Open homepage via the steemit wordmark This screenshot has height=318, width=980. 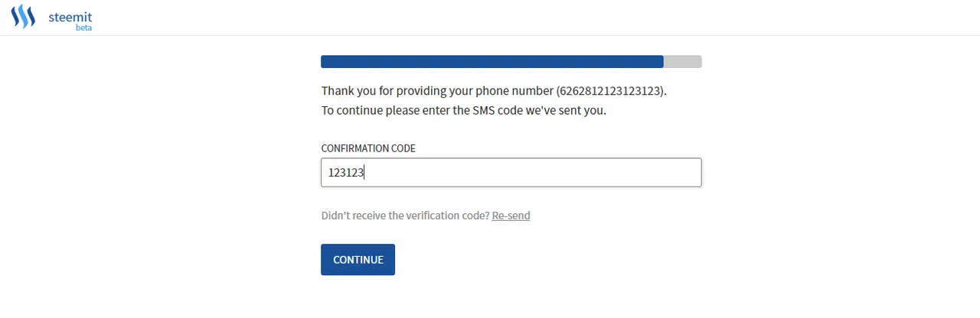coord(70,15)
